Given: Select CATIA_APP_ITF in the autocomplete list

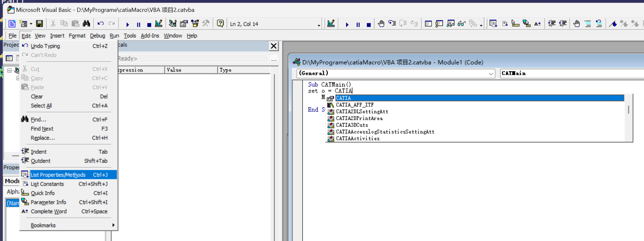Looking at the screenshot, I should click(476, 105).
